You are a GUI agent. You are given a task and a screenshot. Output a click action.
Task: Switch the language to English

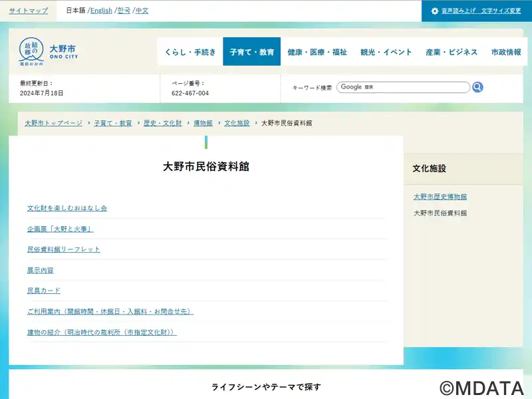101,11
